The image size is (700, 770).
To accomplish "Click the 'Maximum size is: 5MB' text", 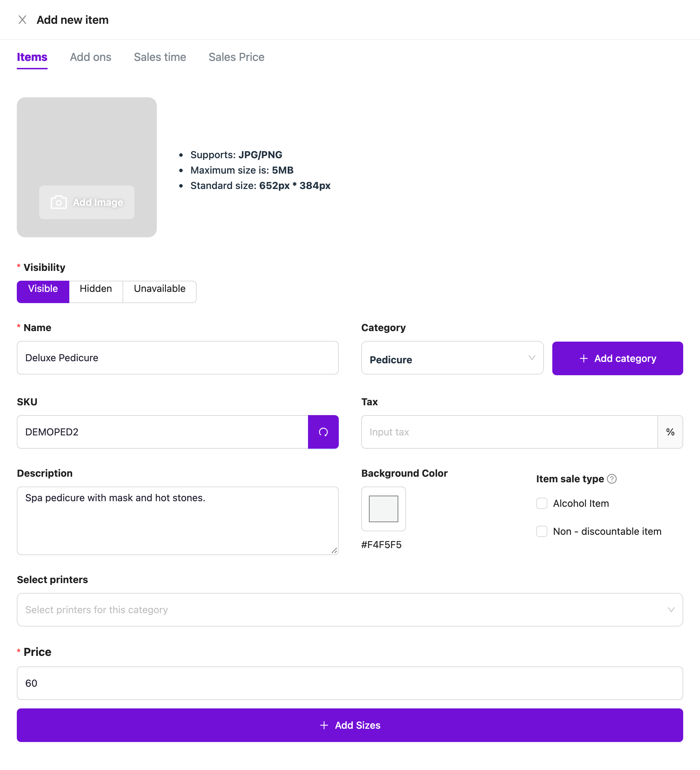I will coord(242,170).
